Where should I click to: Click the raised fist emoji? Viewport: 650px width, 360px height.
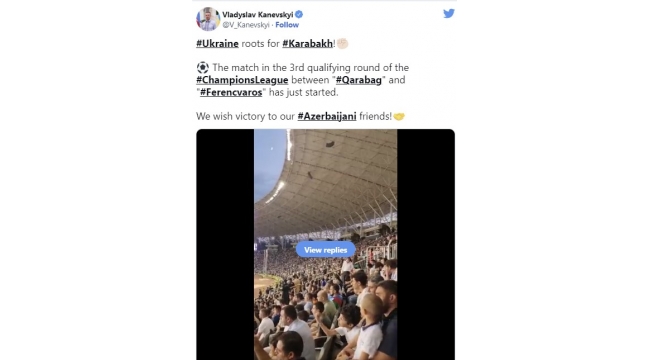[x=342, y=44]
